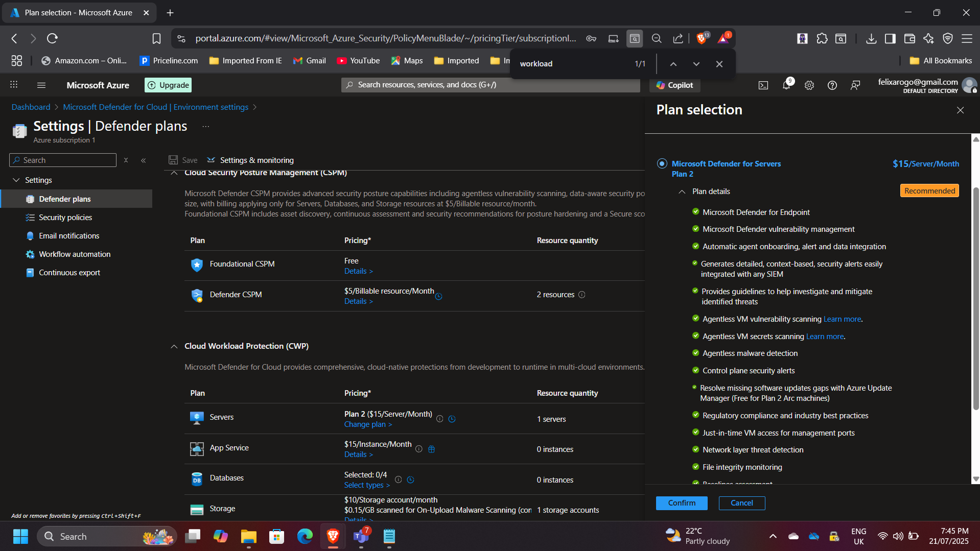980x551 pixels.
Task: Open Workflow automation menu item
Action: (x=75, y=254)
